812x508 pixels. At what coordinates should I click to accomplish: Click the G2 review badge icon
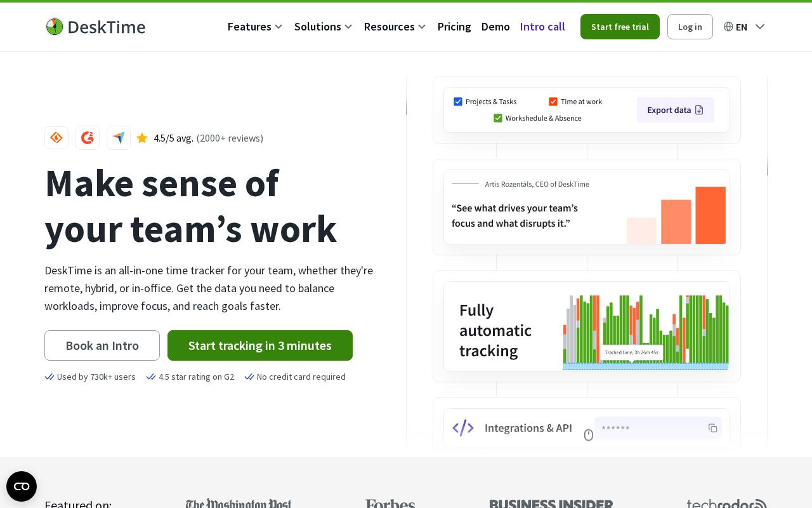[x=88, y=138]
